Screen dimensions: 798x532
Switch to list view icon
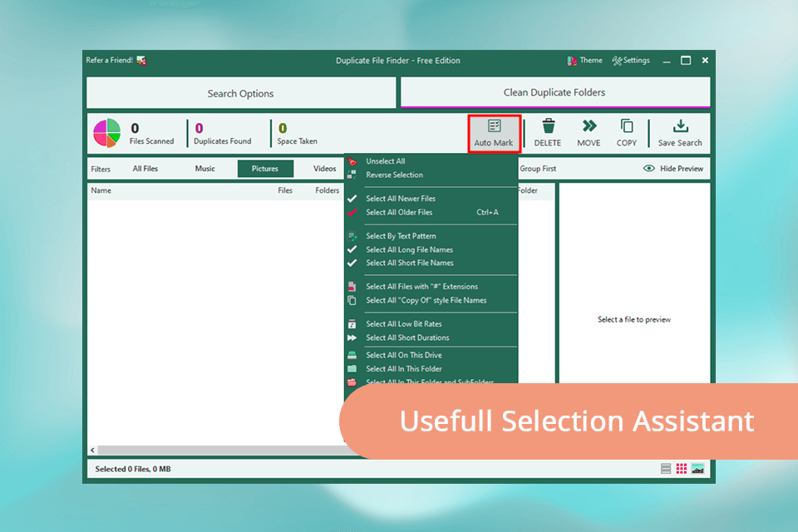666,469
